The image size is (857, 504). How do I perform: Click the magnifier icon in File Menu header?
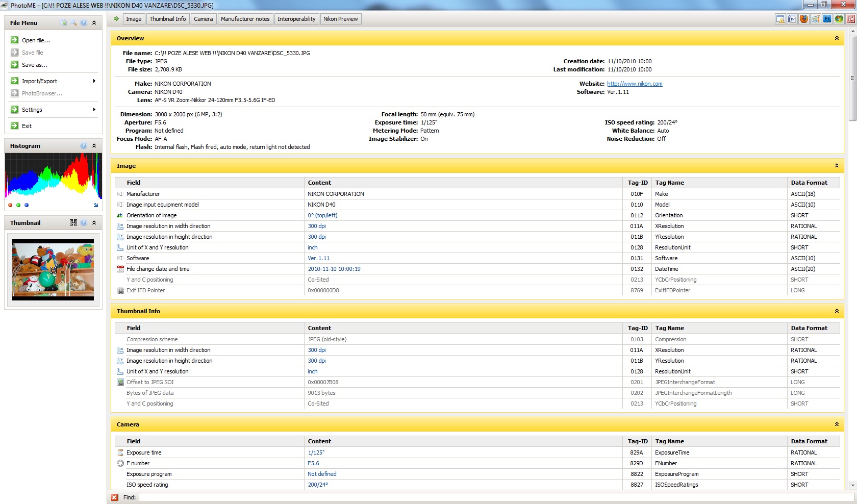click(73, 23)
